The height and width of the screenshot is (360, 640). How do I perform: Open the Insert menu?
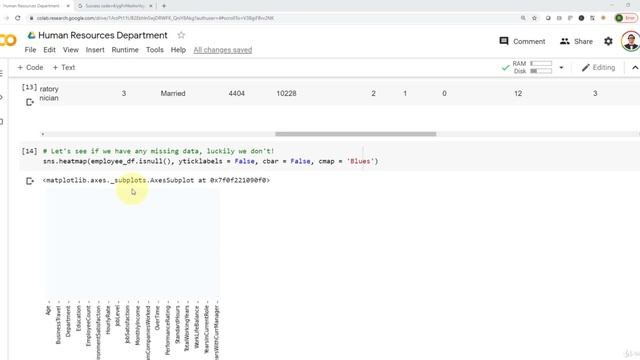point(95,50)
